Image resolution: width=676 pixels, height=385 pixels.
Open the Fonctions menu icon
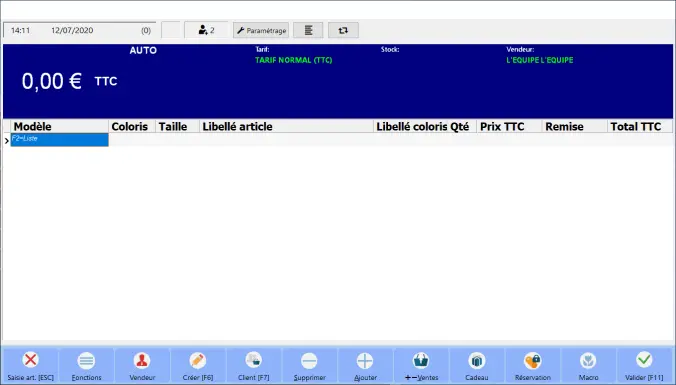click(86, 360)
